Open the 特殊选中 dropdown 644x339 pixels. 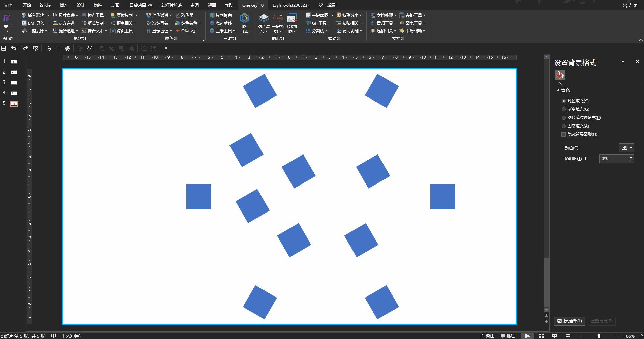(x=361, y=15)
